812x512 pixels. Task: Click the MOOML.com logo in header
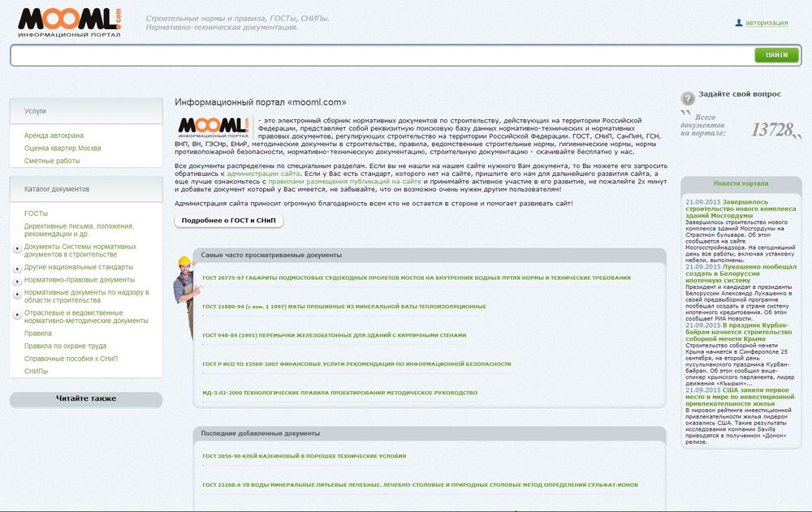[69, 23]
